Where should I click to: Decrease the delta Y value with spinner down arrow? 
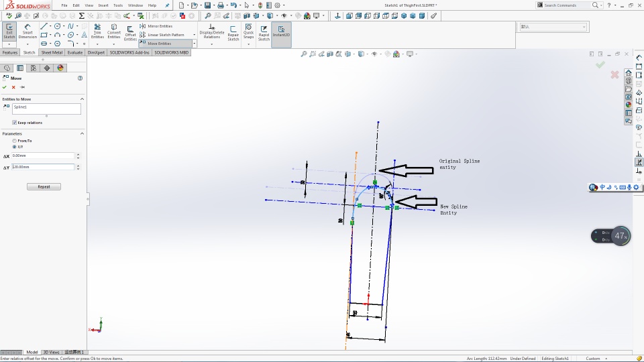pyautogui.click(x=78, y=169)
